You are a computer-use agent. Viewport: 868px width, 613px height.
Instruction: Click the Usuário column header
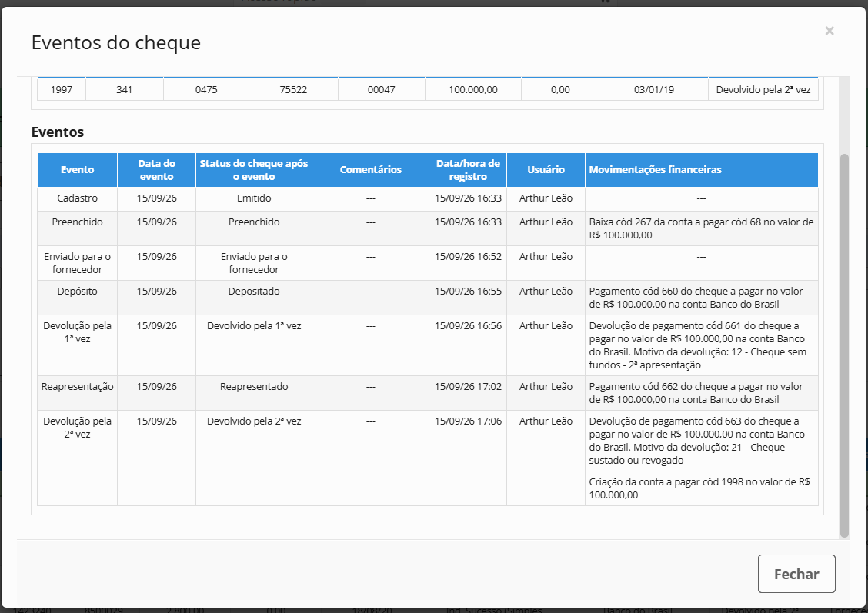[x=546, y=170]
